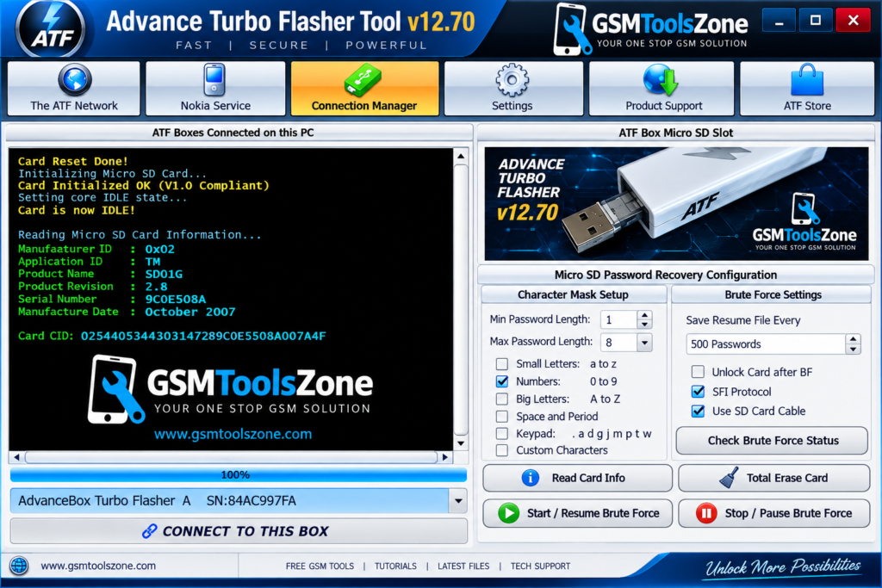Click the Read Card Info button
882x588 pixels.
578,478
